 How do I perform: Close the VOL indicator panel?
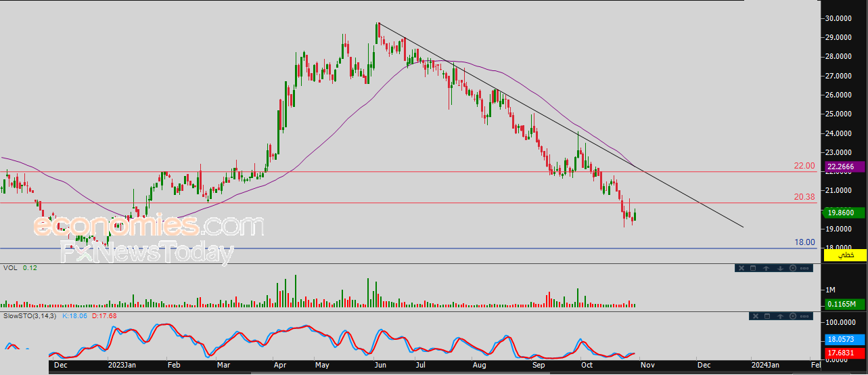pos(741,269)
